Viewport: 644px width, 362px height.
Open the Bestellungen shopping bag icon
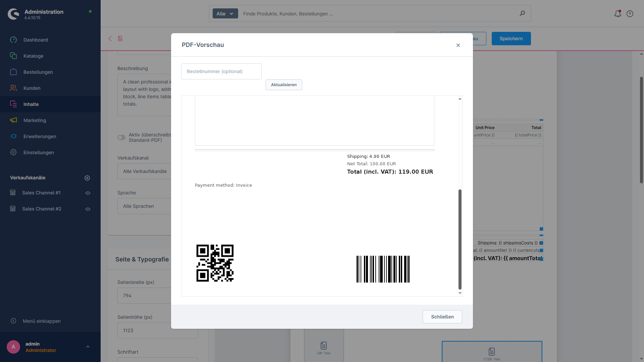13,72
